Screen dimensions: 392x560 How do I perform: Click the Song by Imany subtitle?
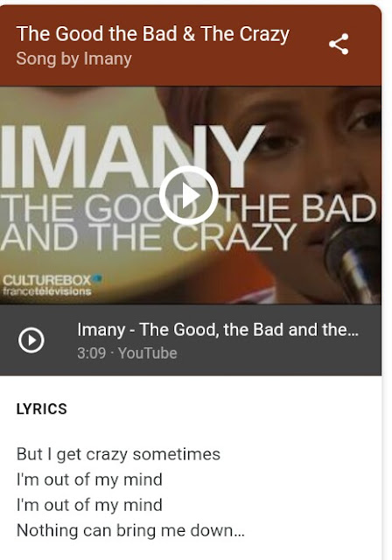(73, 59)
